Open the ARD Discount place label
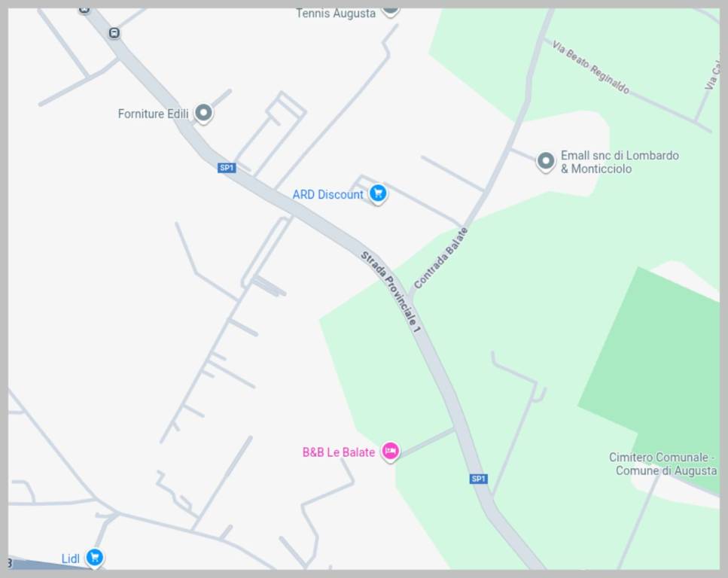Screen dimensions: 728x578 [327, 194]
